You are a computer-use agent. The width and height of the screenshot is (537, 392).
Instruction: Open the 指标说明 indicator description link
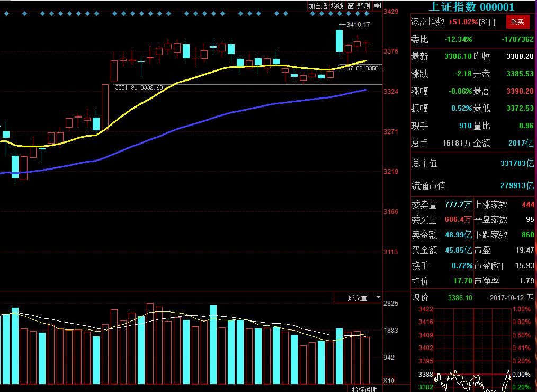click(364, 389)
